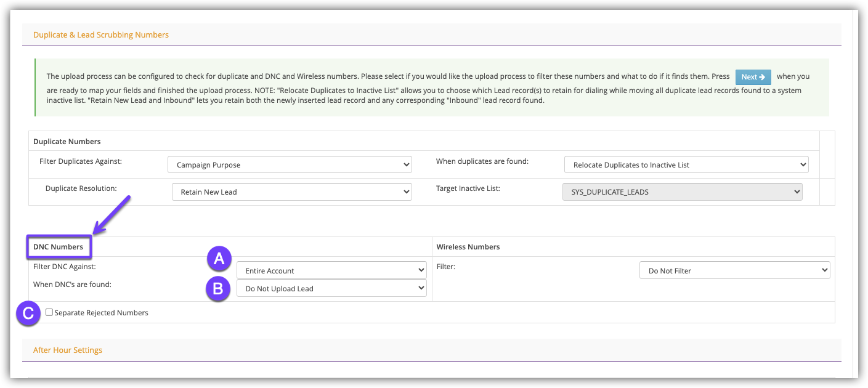Open the Filter Duplicates Against dropdown

289,165
